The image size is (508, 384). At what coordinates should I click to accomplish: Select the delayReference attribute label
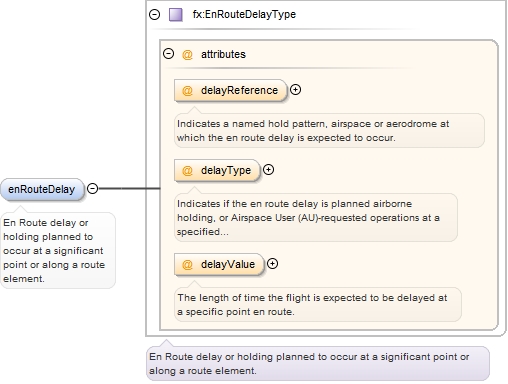(239, 90)
